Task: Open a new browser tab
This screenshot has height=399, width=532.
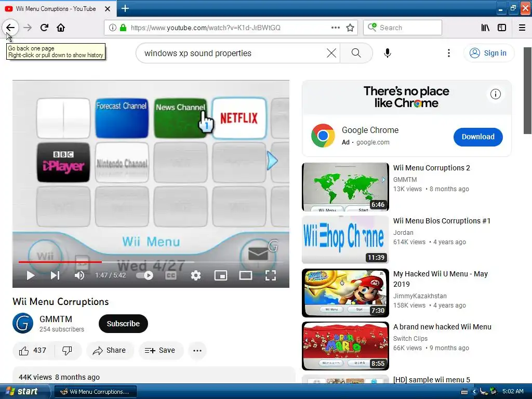Action: 125,8
